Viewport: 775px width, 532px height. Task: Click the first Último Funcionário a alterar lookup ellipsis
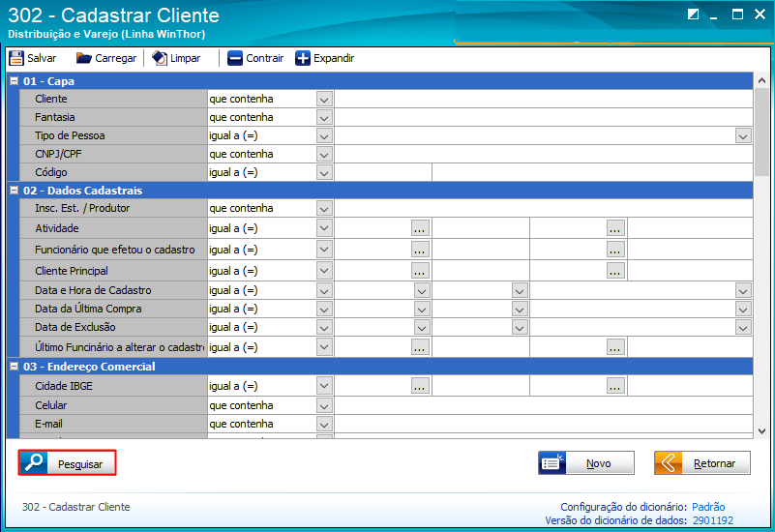coord(420,347)
